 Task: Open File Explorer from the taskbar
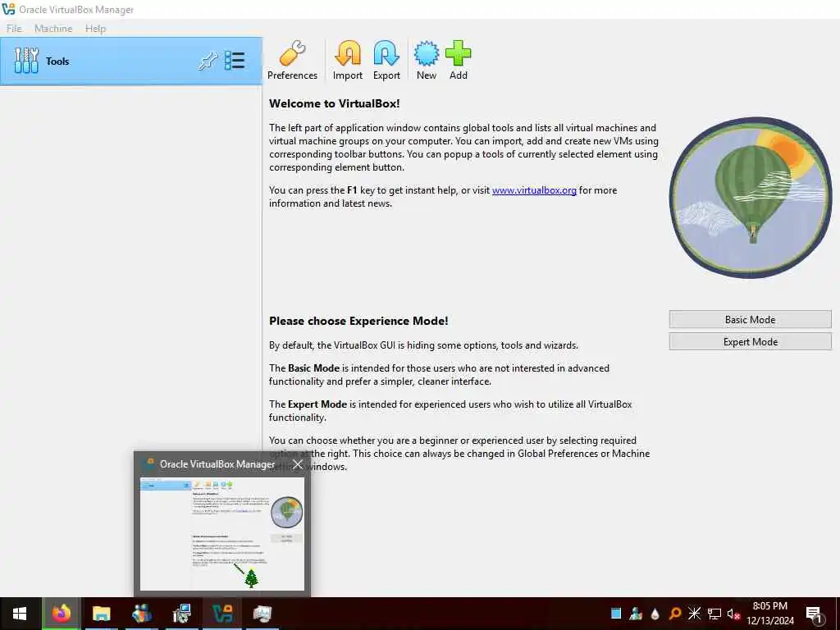point(101,614)
